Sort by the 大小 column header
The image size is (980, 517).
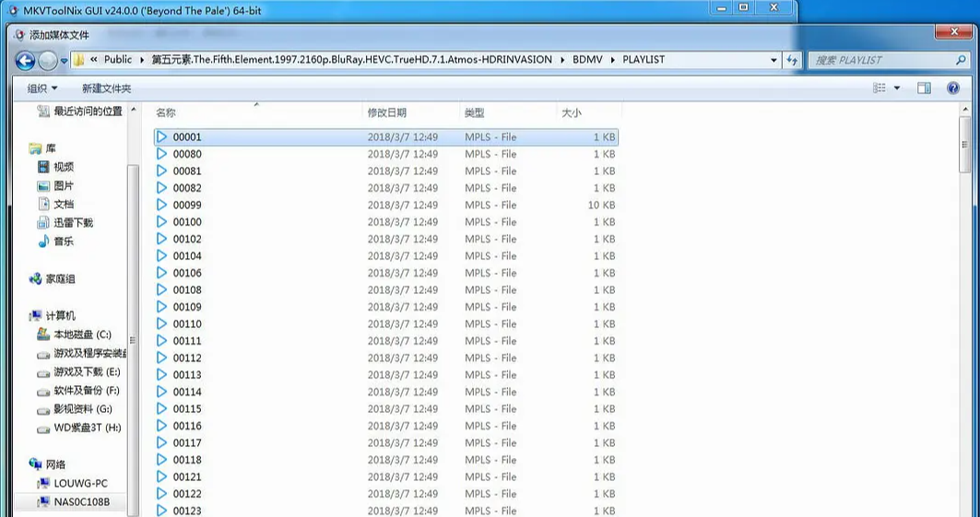[x=589, y=112]
